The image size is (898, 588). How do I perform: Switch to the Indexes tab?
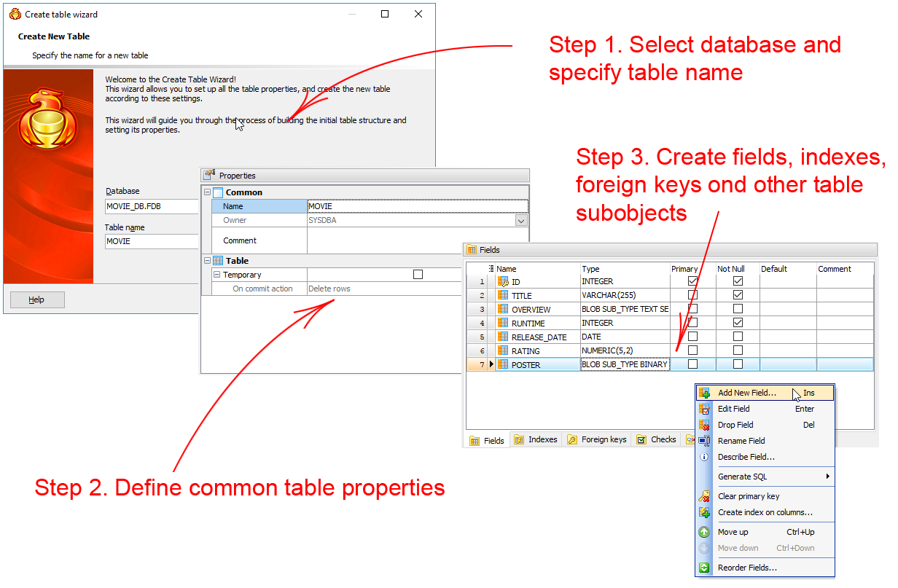[536, 439]
